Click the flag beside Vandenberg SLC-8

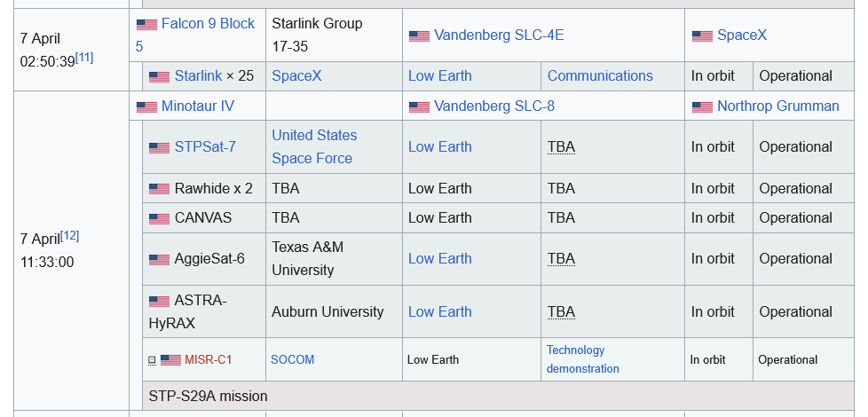(x=419, y=107)
